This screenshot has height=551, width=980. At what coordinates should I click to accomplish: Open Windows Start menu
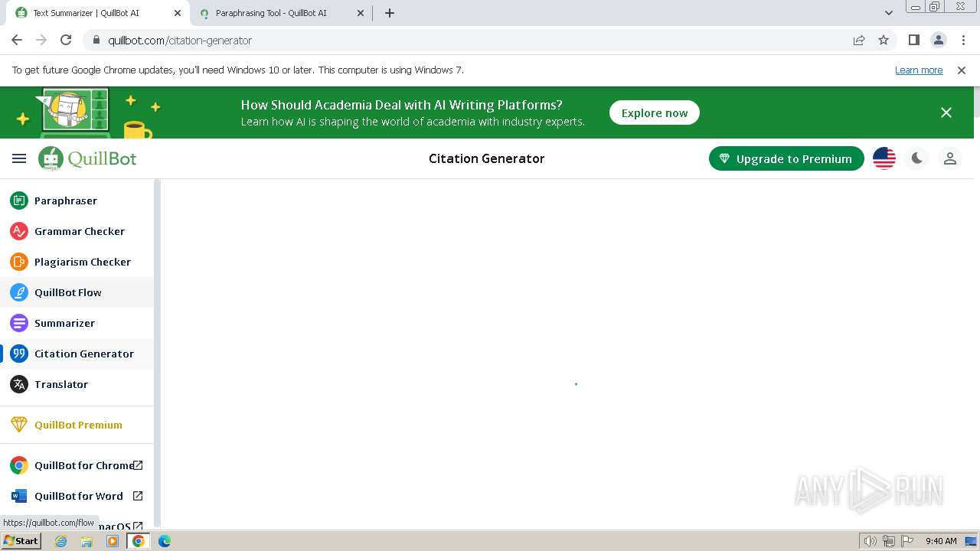click(x=21, y=541)
